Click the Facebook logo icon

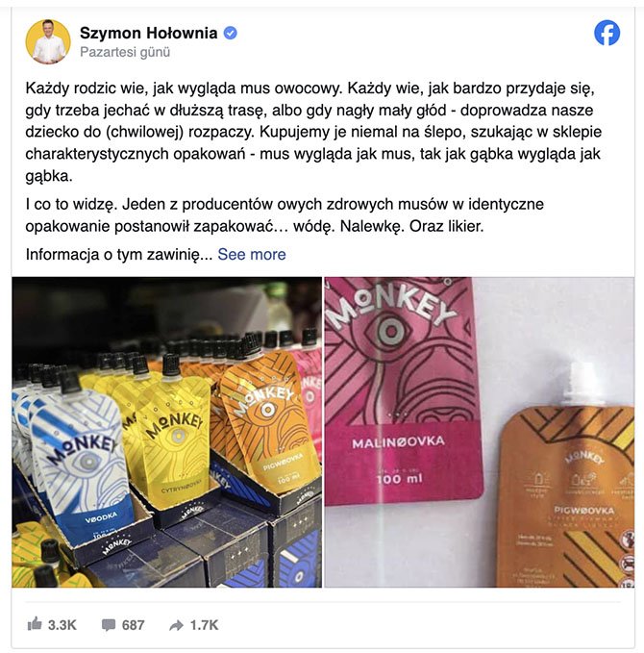point(607,33)
